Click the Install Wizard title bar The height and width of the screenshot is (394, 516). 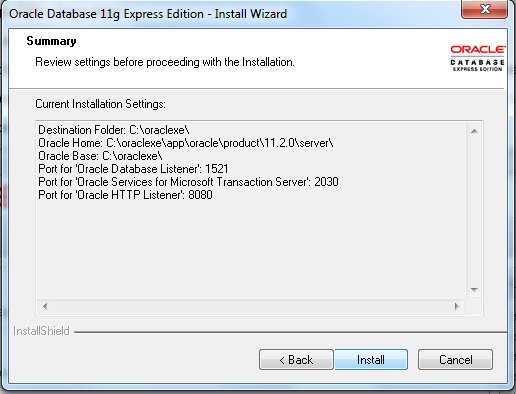(233, 14)
